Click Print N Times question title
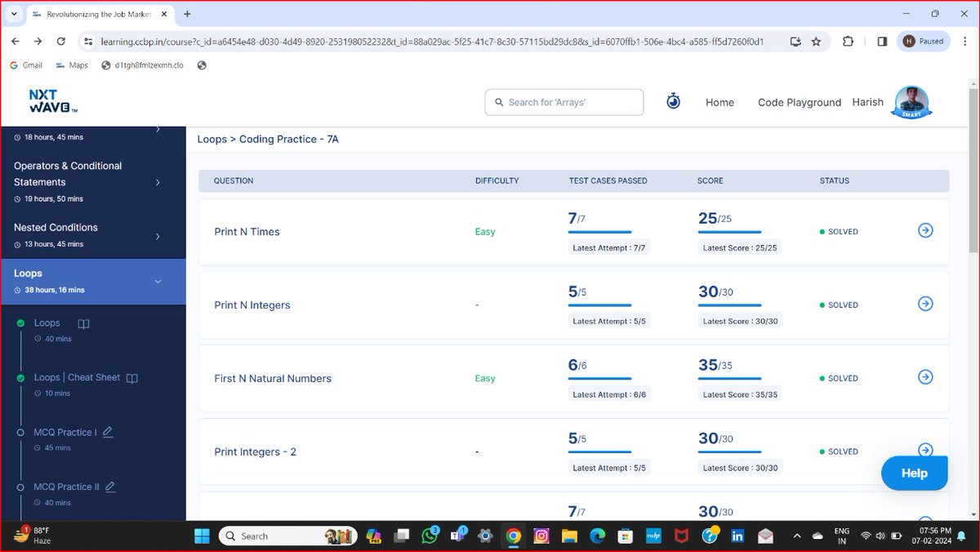This screenshot has height=552, width=980. click(x=247, y=232)
